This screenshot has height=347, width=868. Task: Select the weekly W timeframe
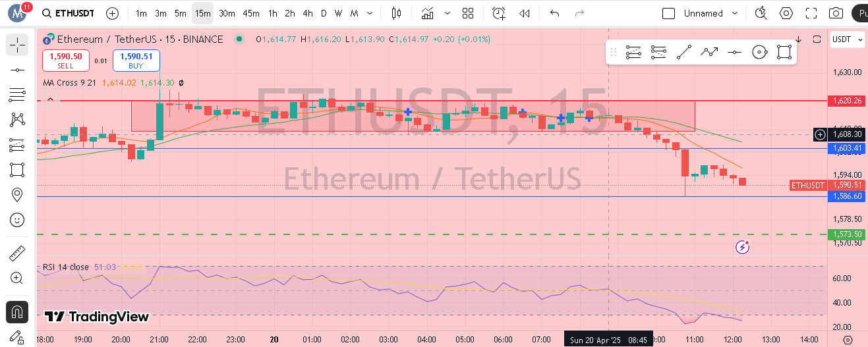tap(338, 13)
